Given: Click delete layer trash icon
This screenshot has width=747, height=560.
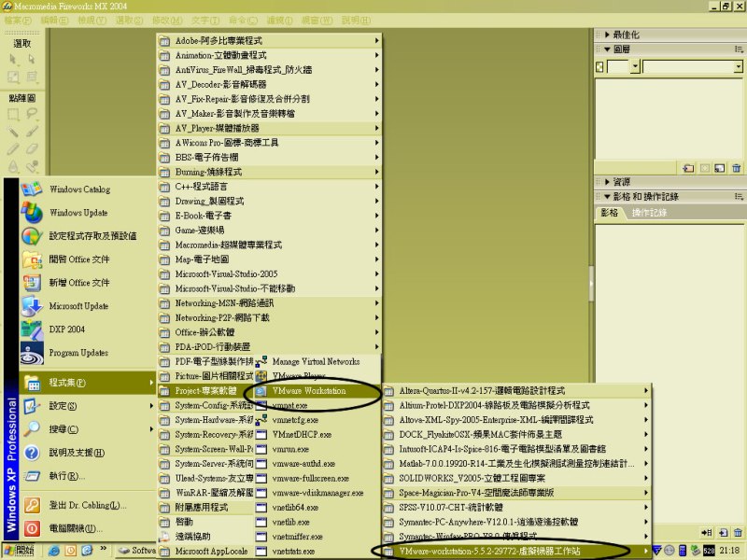Looking at the screenshot, I should [737, 168].
